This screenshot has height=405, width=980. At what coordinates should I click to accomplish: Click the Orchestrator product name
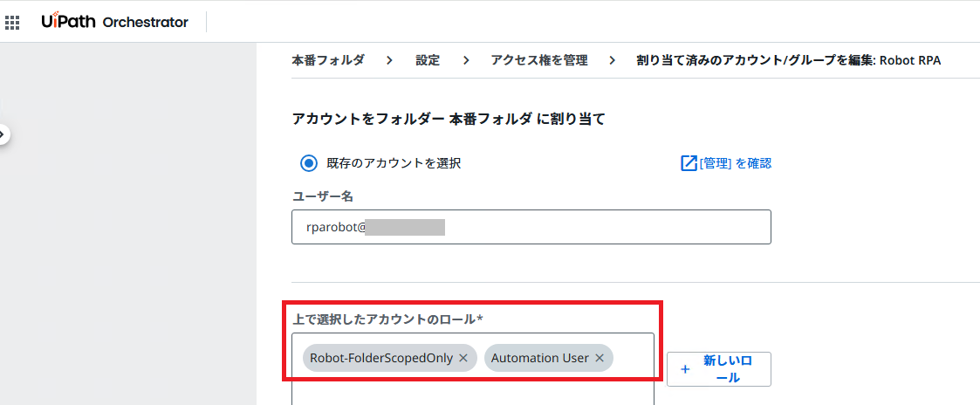tap(145, 23)
